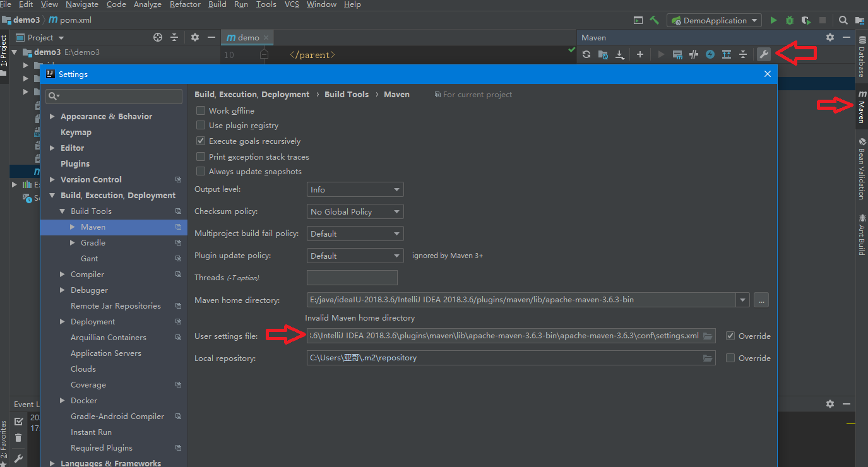Enable Work offline checkbox
Screen dimensions: 868x467
click(x=201, y=110)
